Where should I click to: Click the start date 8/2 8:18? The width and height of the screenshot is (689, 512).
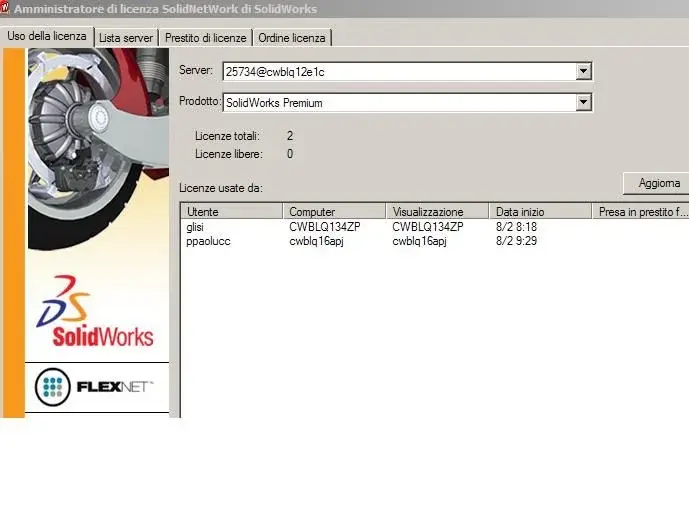[516, 227]
